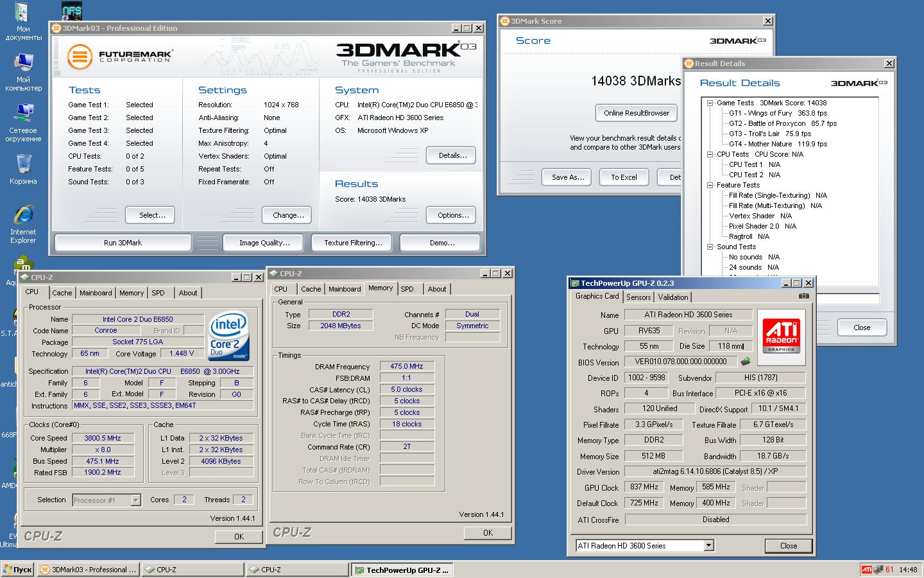Viewport: 924px width, 578px height.
Task: Click Save As... in 3DMark Score
Action: [568, 177]
